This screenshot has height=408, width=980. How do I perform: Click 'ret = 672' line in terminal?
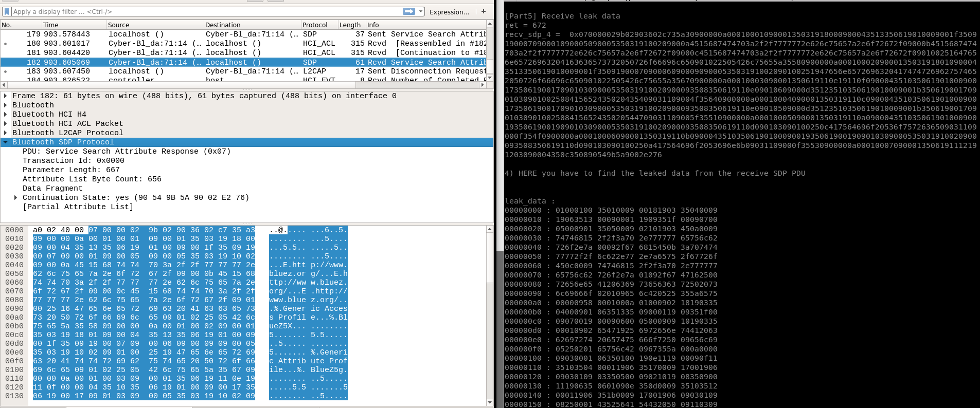525,25
